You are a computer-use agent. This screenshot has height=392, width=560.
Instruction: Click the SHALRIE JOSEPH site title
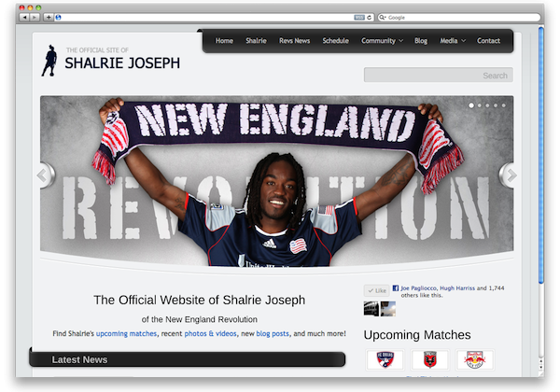122,63
